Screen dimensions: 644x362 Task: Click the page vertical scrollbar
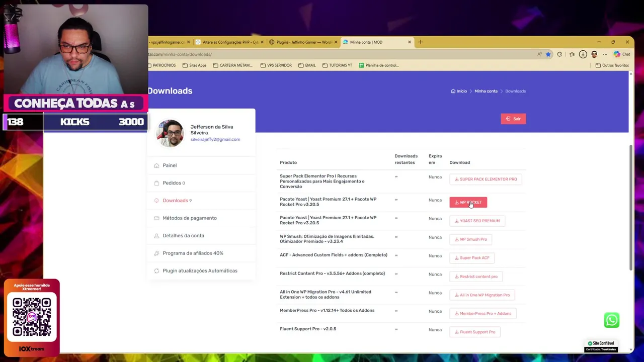(630, 208)
